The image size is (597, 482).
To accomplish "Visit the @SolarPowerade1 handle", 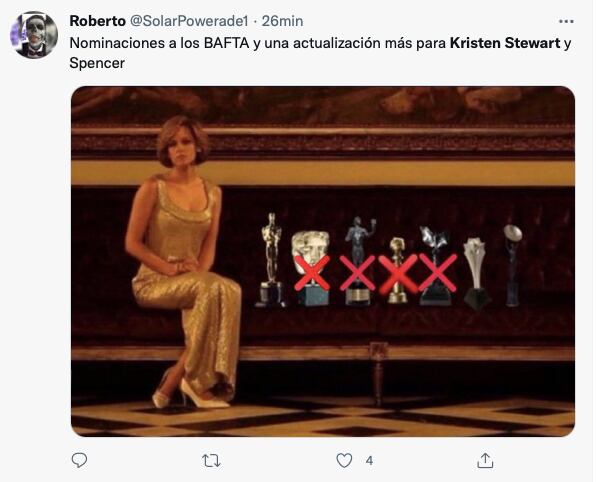I will pyautogui.click(x=189, y=21).
